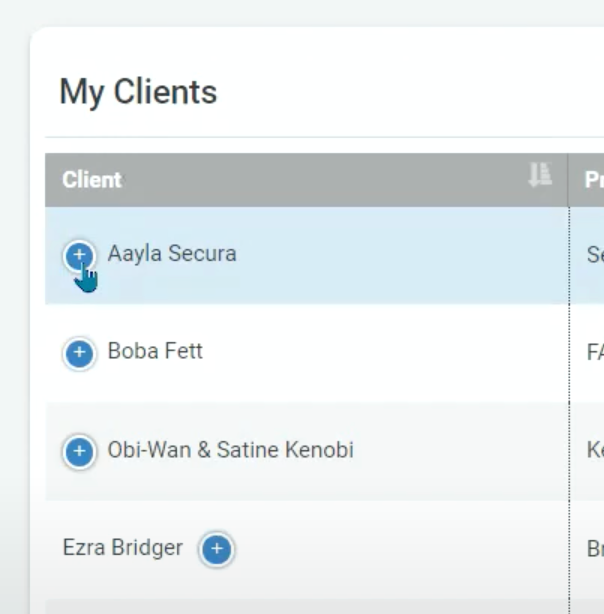Click the My Clients panel heading
Viewport: 604px width, 614px height.
[x=138, y=92]
